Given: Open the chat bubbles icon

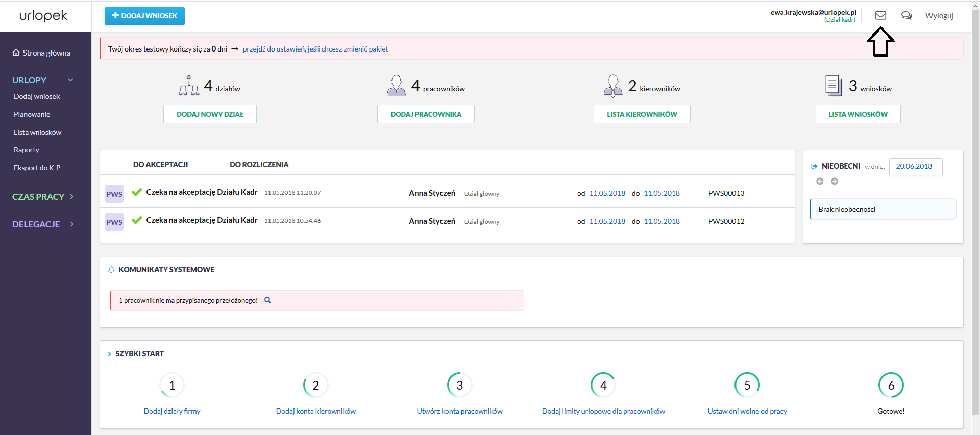Looking at the screenshot, I should (x=906, y=16).
